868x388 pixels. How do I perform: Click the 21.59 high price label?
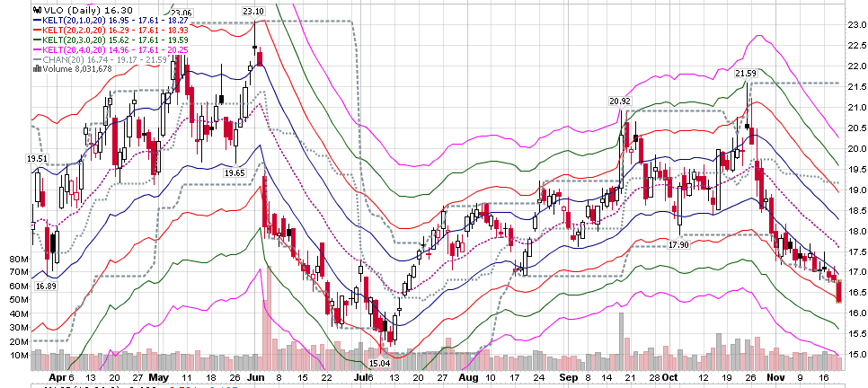click(745, 73)
